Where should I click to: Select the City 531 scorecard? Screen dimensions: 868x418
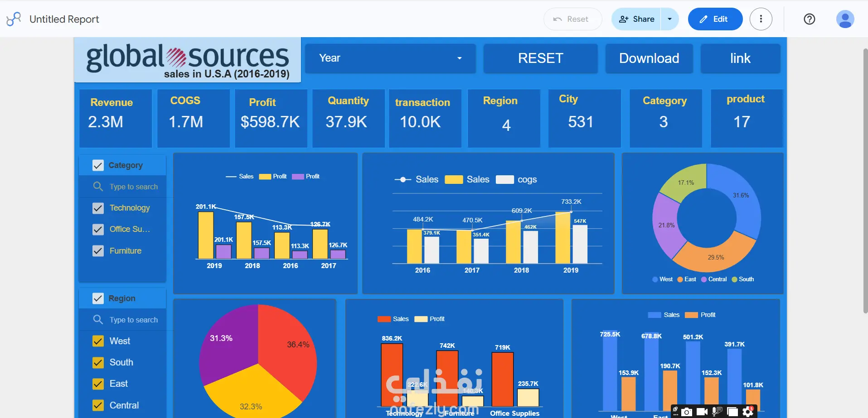[x=585, y=118]
